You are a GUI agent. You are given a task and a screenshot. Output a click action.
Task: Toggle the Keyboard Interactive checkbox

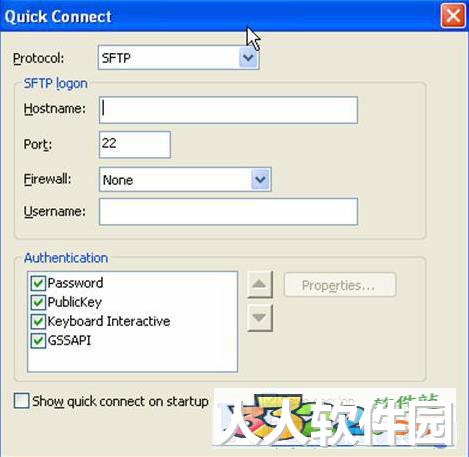(38, 321)
